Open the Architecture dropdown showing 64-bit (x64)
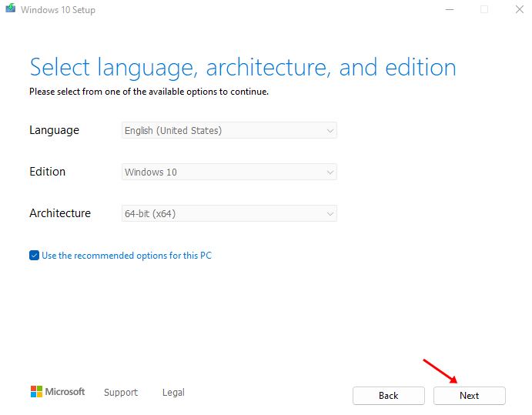532x415 pixels. coord(229,214)
